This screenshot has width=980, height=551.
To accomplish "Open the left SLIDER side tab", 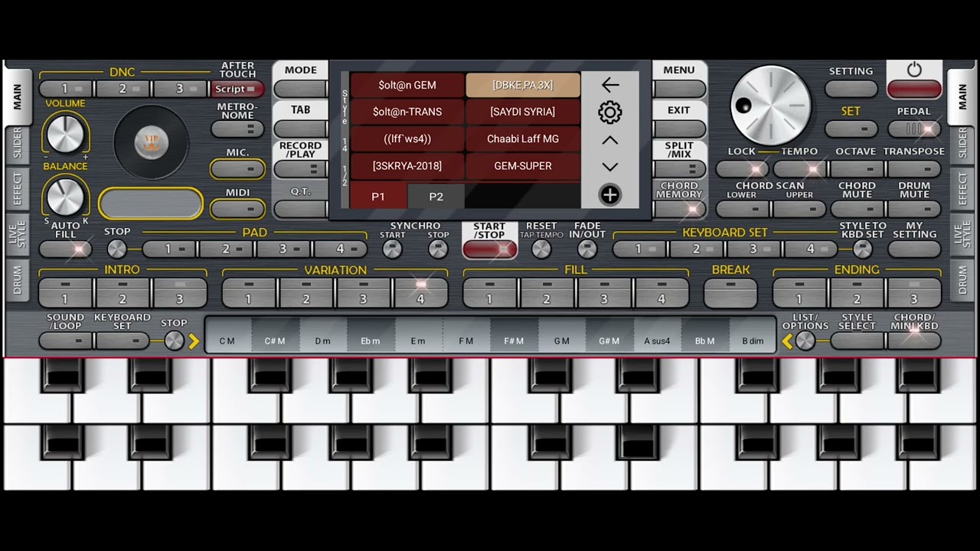I will pos(18,144).
